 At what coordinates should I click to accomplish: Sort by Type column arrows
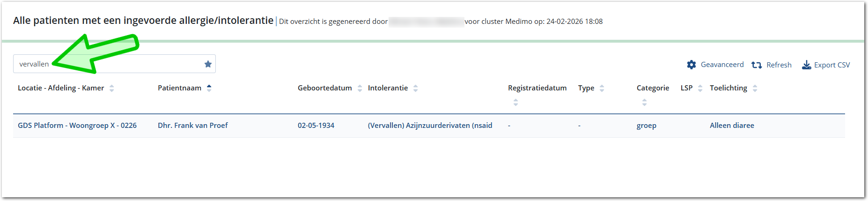tap(602, 88)
